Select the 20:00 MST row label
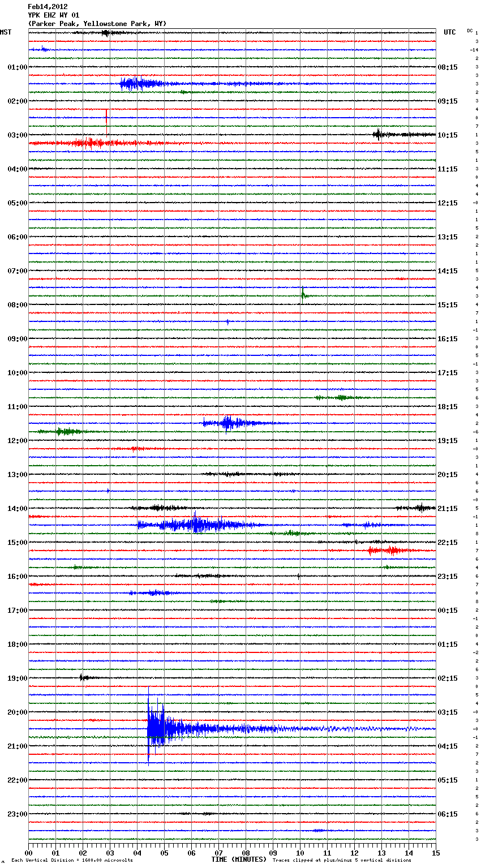This screenshot has width=481, height=868. [x=18, y=712]
